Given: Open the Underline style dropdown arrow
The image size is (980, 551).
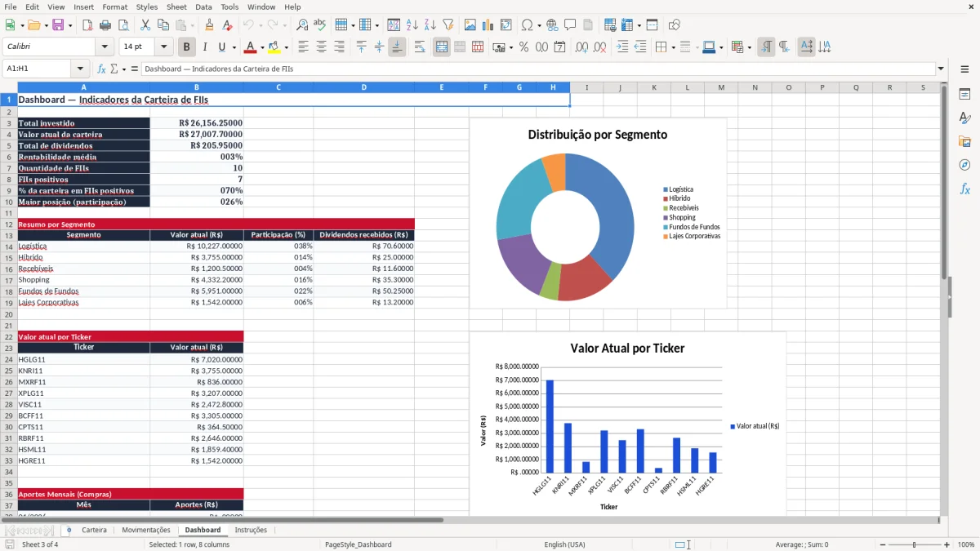Looking at the screenshot, I should 234,47.
